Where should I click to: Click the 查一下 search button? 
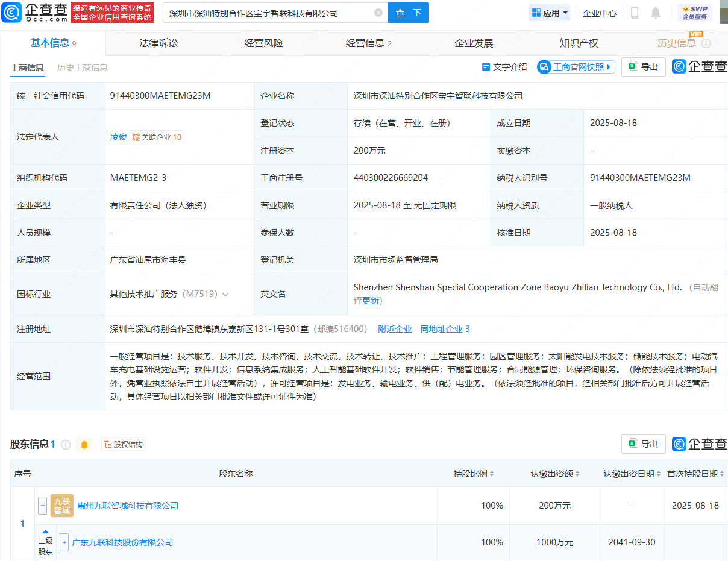pos(408,13)
